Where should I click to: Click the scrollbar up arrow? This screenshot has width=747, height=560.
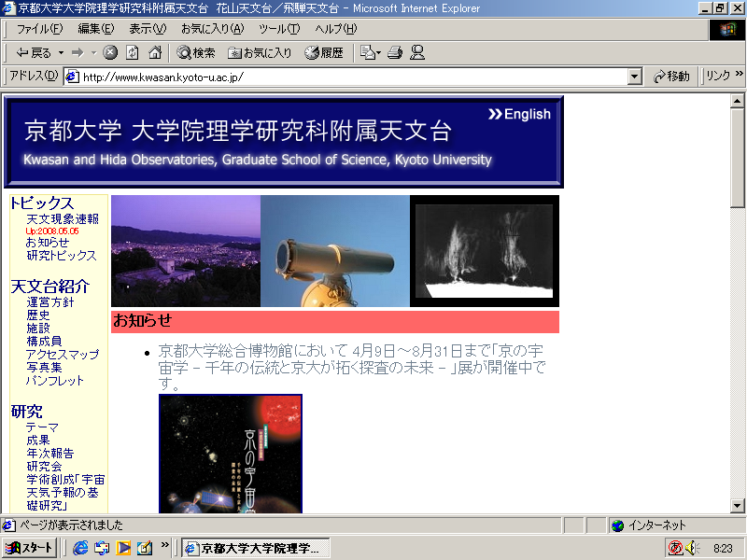click(738, 101)
